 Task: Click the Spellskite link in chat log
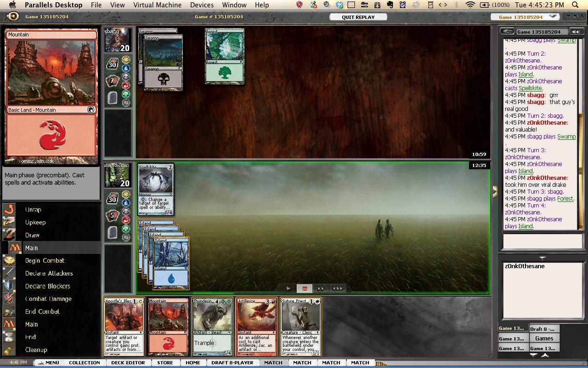tap(530, 88)
